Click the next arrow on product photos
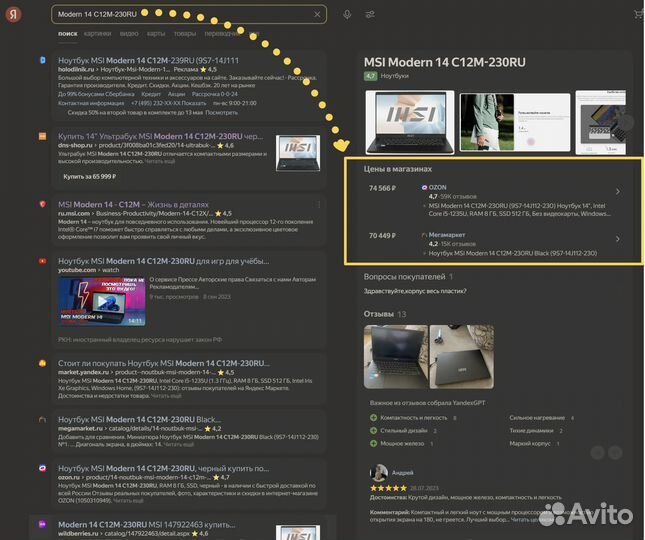 [x=626, y=122]
